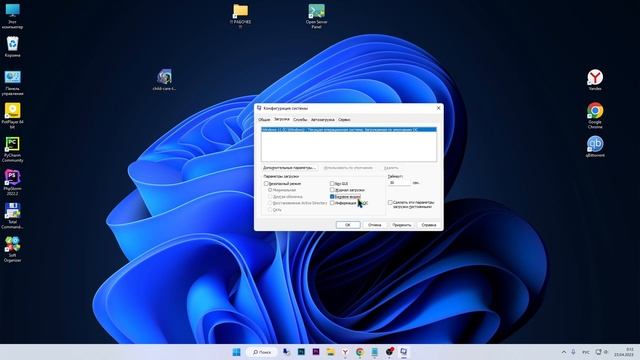Select the Минимальная radio option
The width and height of the screenshot is (640, 360).
[x=270, y=190]
